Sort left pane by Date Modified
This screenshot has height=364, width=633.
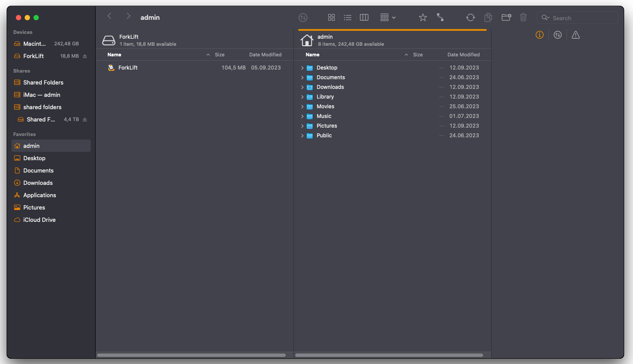265,55
